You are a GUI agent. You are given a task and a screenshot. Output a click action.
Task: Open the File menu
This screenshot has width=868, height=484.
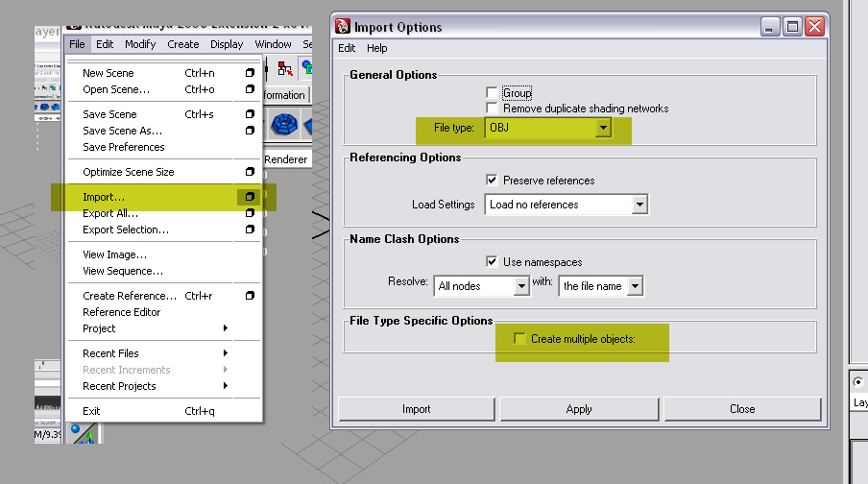[77, 44]
